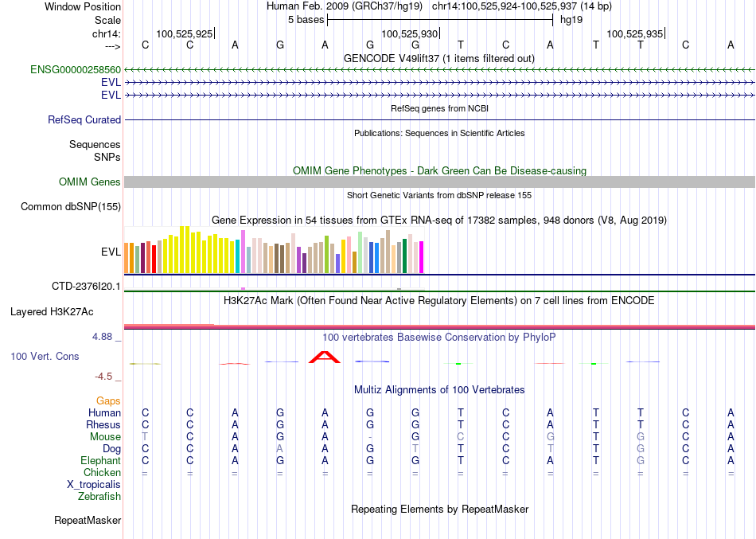Click the RepeatMasker track label
This screenshot has width=756, height=539.
tap(88, 520)
